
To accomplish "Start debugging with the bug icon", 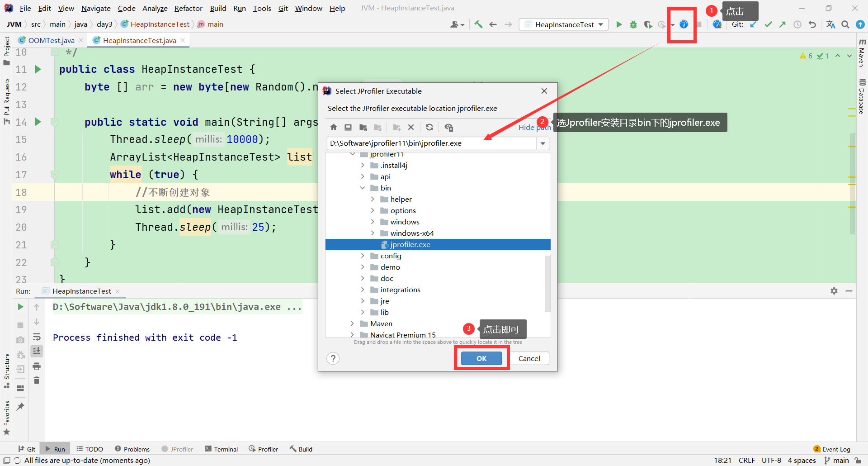I will tap(633, 24).
